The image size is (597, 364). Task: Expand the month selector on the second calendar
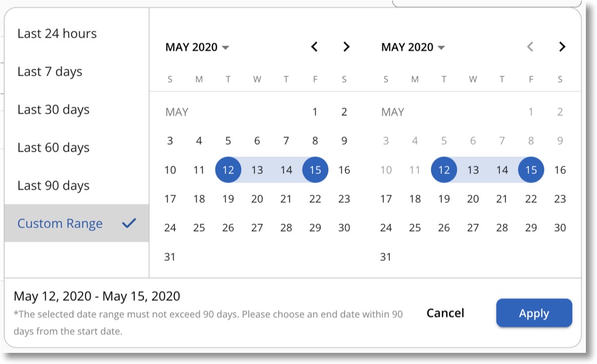point(413,47)
